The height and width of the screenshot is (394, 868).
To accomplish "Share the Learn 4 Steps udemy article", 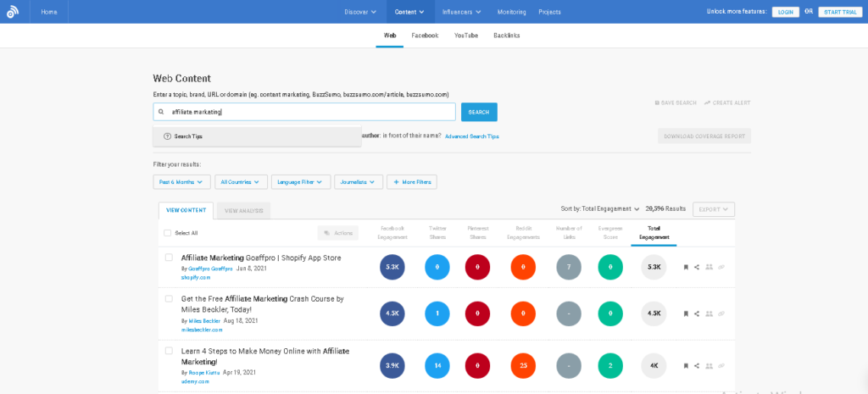I will pyautogui.click(x=697, y=366).
